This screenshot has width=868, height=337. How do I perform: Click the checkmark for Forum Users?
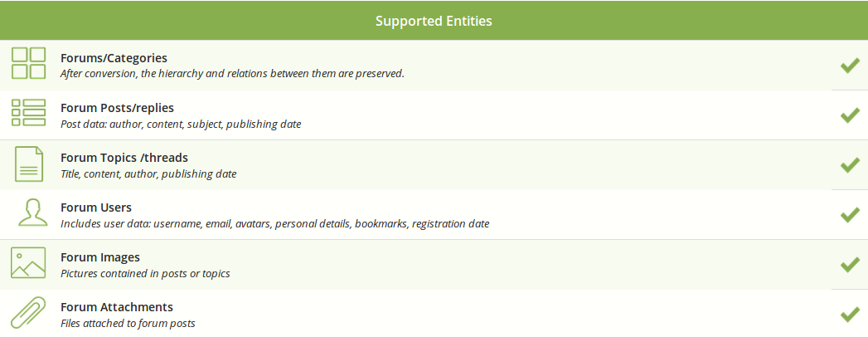(x=850, y=215)
